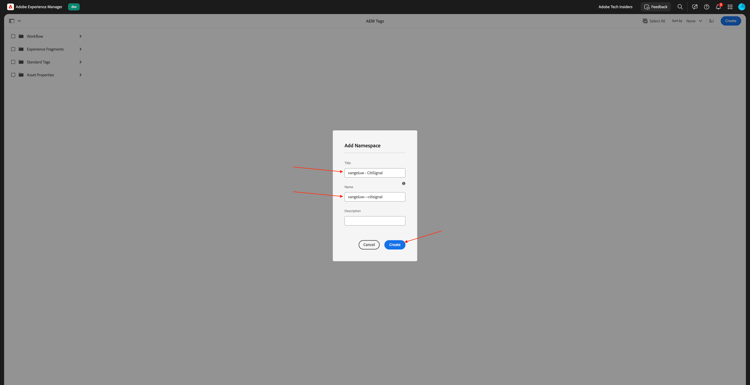This screenshot has width=750, height=385.
Task: Select the Experience Fragments namespace label
Action: point(45,49)
